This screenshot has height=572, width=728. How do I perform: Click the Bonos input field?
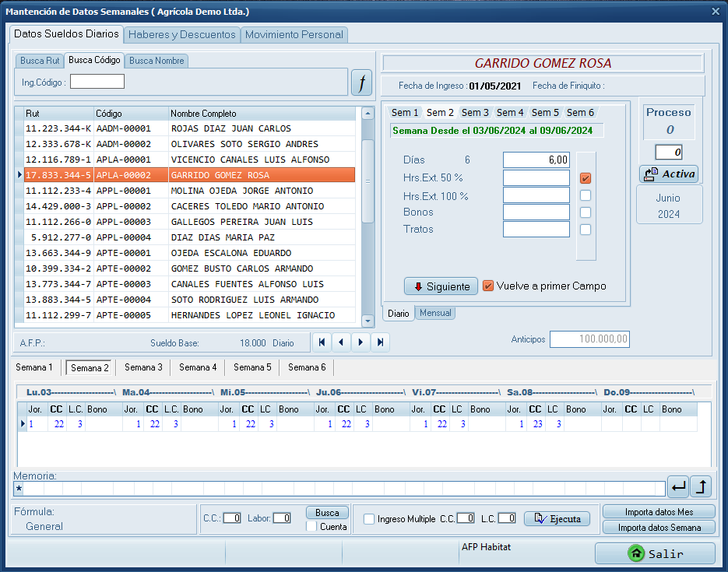pos(536,212)
